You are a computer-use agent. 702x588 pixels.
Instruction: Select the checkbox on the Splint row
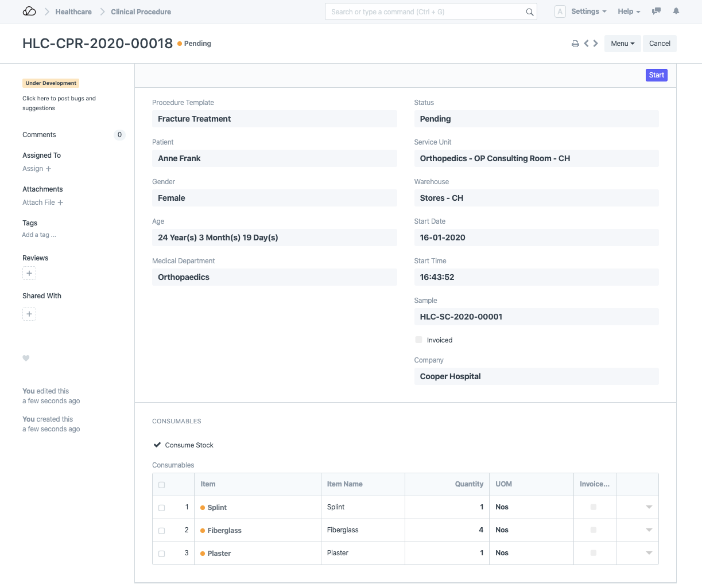[161, 507]
